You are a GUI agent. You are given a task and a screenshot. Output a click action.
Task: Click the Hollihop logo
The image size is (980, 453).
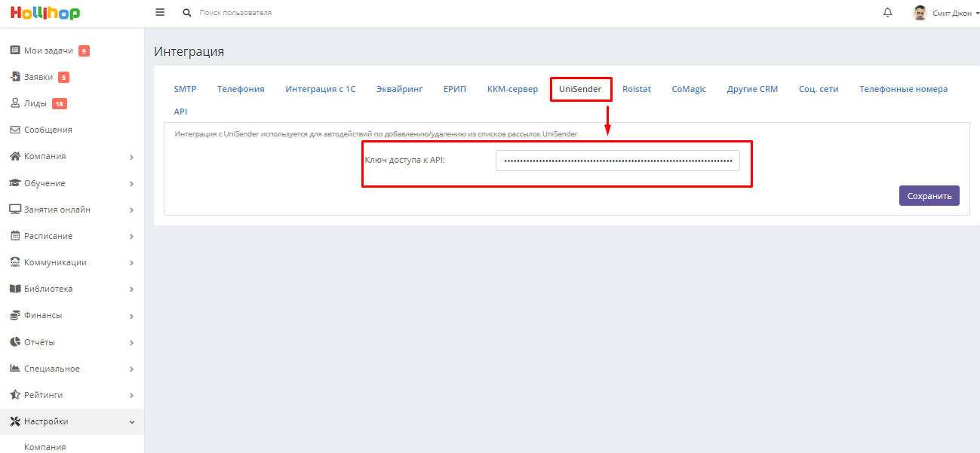pos(45,13)
